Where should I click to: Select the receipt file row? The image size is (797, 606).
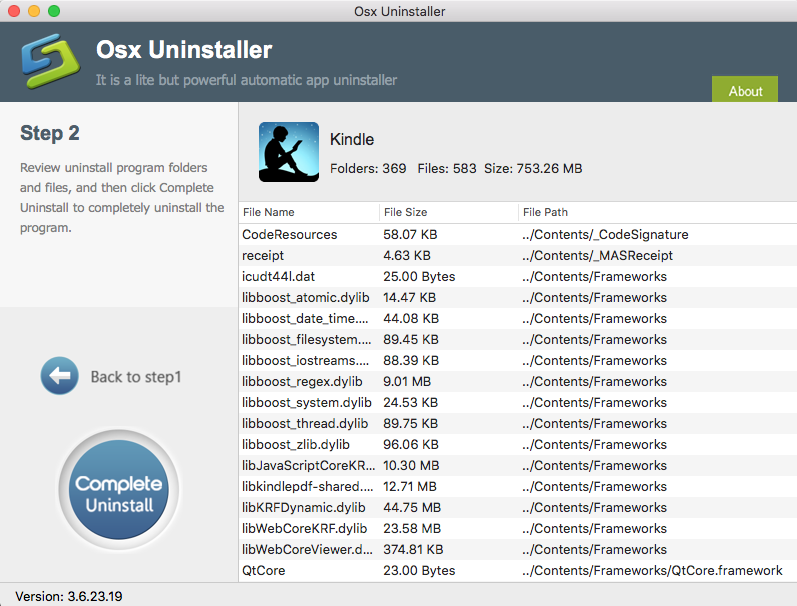(264, 255)
